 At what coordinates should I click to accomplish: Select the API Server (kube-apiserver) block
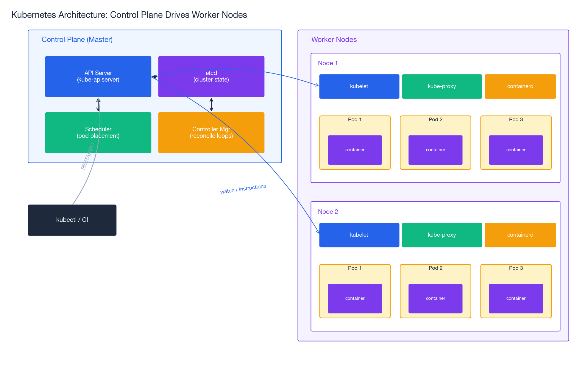(x=98, y=76)
